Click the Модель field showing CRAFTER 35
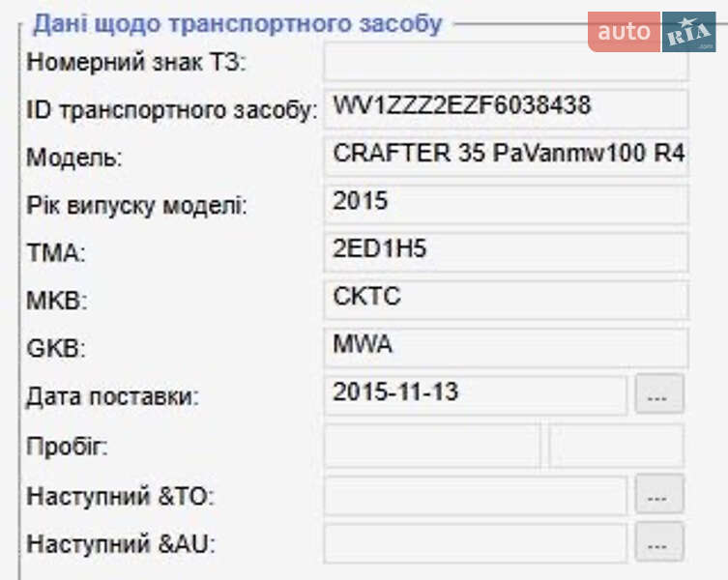Screen dimensions: 728x580 tap(505, 156)
